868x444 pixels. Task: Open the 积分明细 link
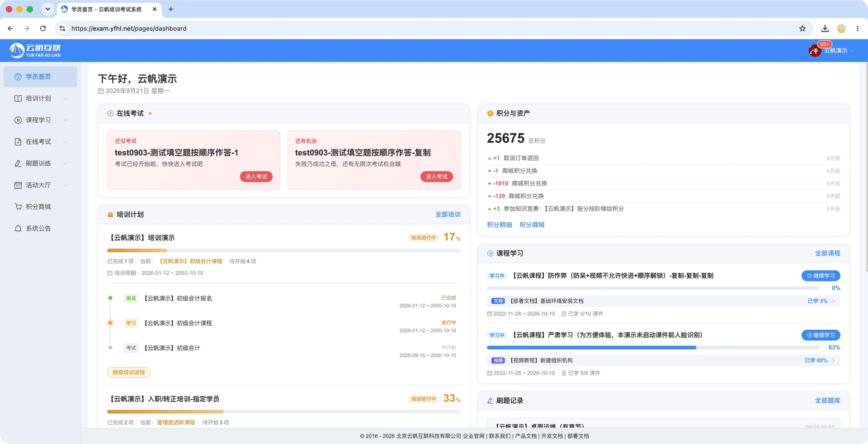click(x=500, y=225)
